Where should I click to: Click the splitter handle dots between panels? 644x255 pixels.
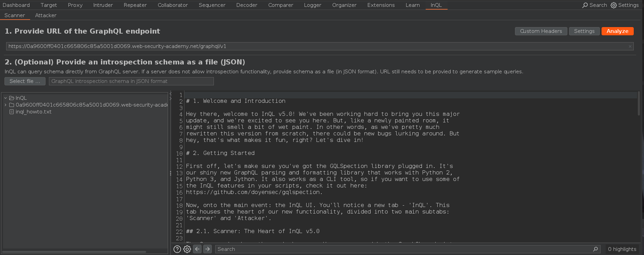[170, 173]
